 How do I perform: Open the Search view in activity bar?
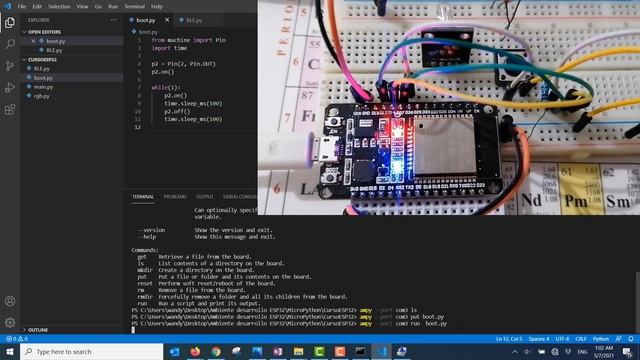(x=10, y=43)
